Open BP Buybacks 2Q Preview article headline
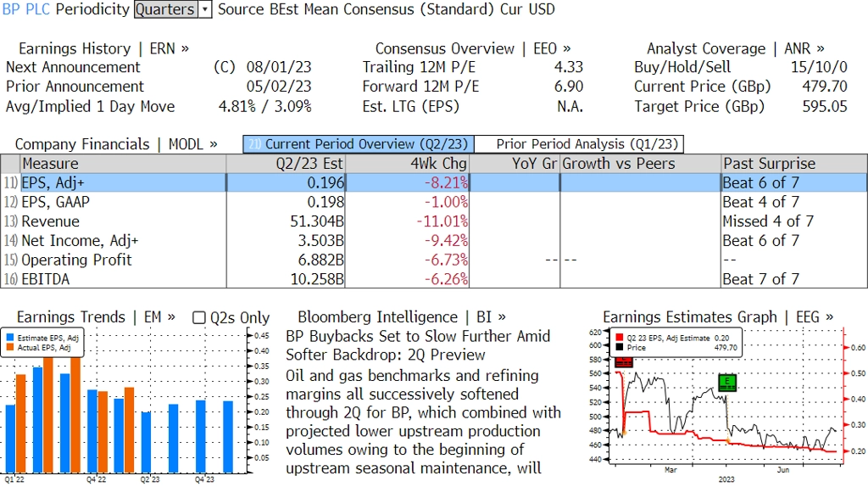This screenshot has height=487, width=868. pos(417,345)
